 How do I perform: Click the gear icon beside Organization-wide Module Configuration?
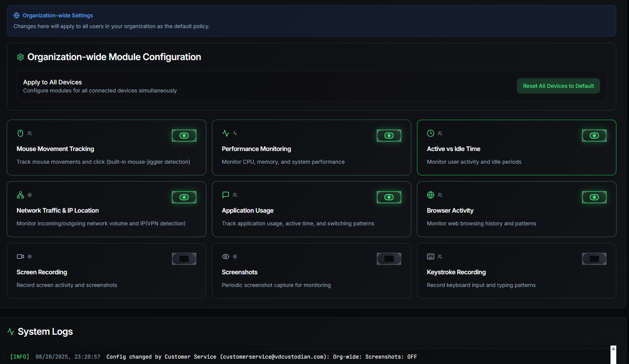click(20, 57)
